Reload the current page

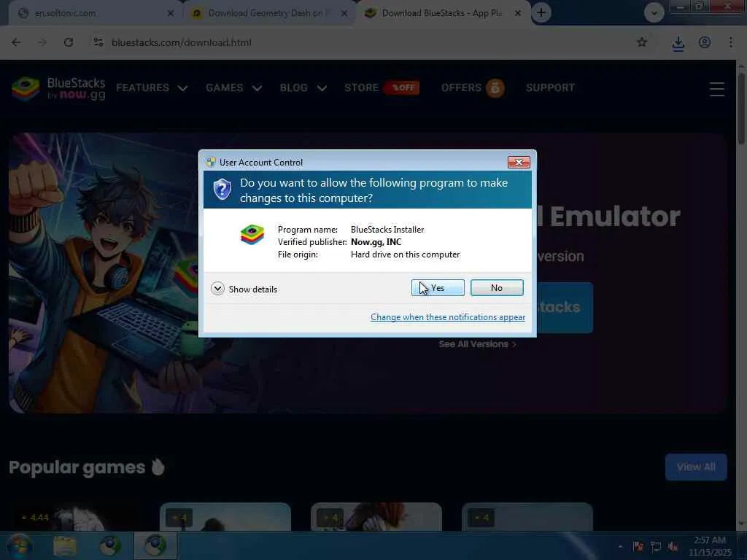[69, 42]
